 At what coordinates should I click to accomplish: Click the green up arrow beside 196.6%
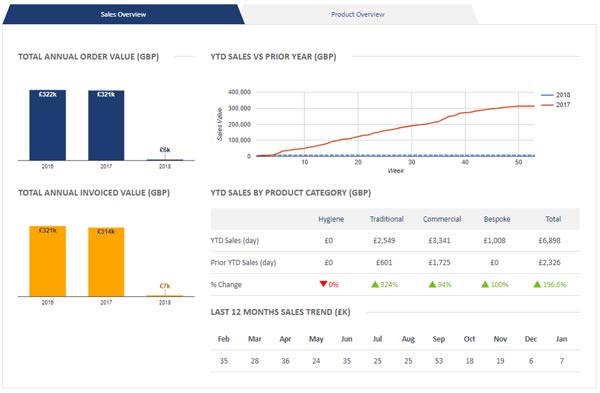click(x=537, y=284)
